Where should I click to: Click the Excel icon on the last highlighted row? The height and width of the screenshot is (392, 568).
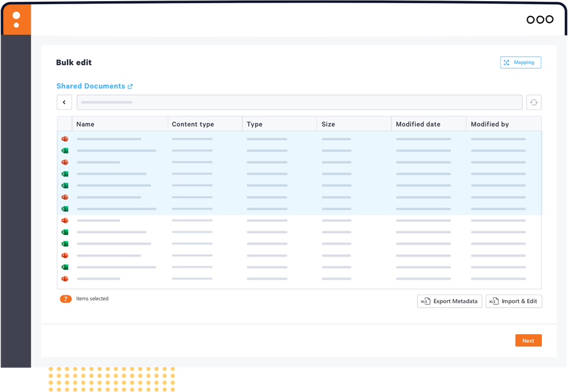pyautogui.click(x=64, y=209)
